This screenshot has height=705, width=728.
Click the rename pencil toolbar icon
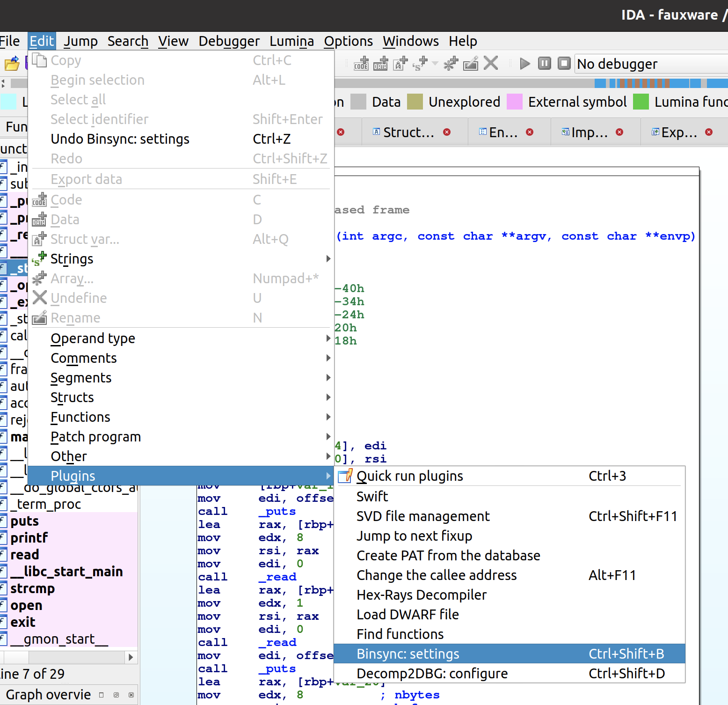471,63
